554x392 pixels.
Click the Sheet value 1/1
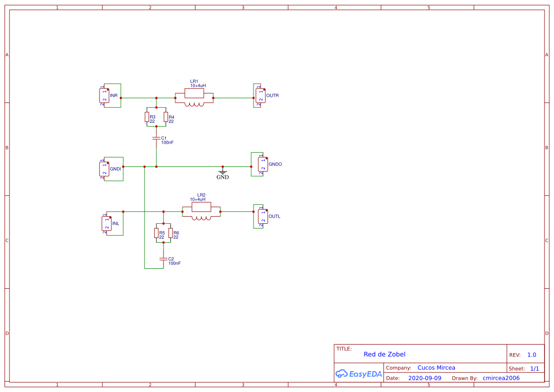point(535,369)
